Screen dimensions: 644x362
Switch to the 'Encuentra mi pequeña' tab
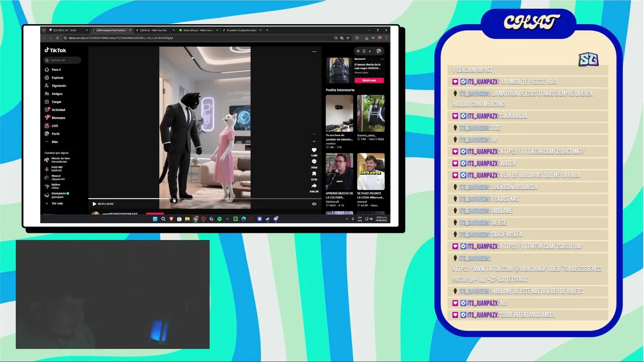coord(242,30)
